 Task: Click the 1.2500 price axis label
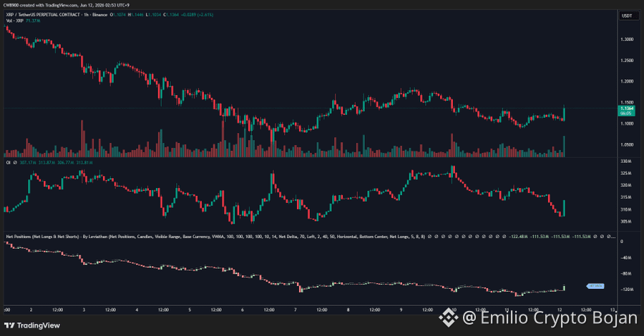[x=627, y=60]
